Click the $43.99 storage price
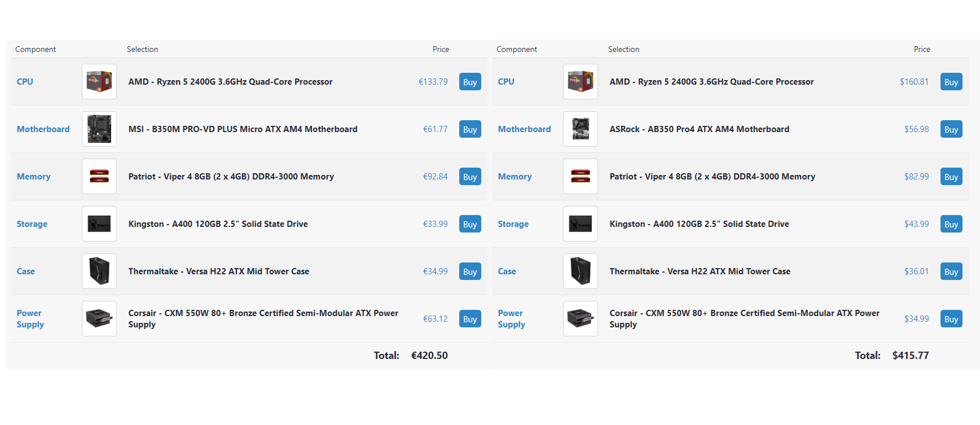This screenshot has width=980, height=425. click(917, 224)
